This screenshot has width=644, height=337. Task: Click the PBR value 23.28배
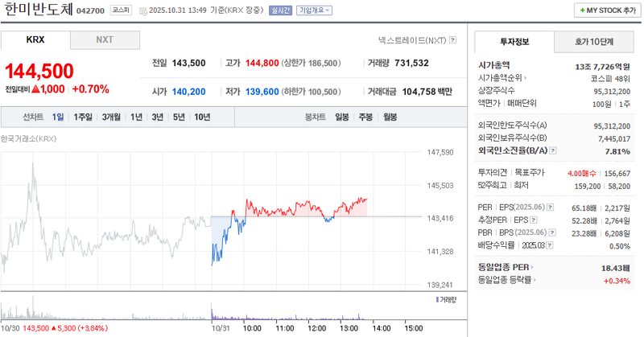[x=584, y=233]
